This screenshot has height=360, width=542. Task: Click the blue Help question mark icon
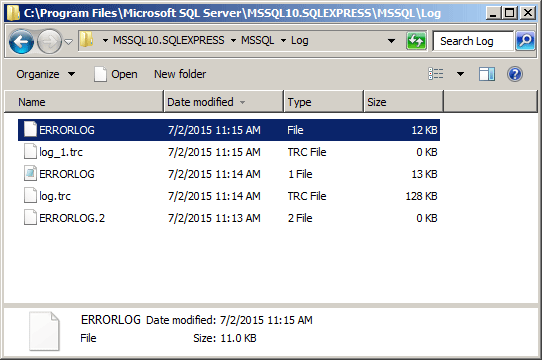(x=515, y=74)
